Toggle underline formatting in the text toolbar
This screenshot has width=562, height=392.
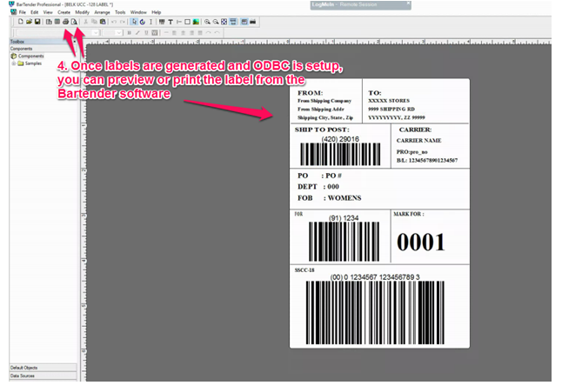pyautogui.click(x=146, y=32)
